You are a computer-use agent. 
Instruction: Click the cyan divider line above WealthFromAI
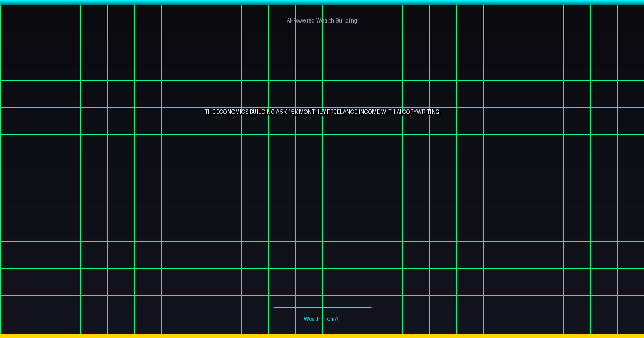point(322,308)
